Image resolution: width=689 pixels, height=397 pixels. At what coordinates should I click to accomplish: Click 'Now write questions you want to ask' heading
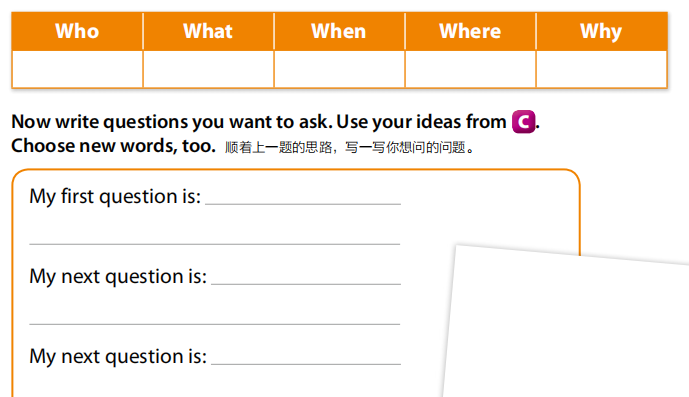click(x=171, y=122)
